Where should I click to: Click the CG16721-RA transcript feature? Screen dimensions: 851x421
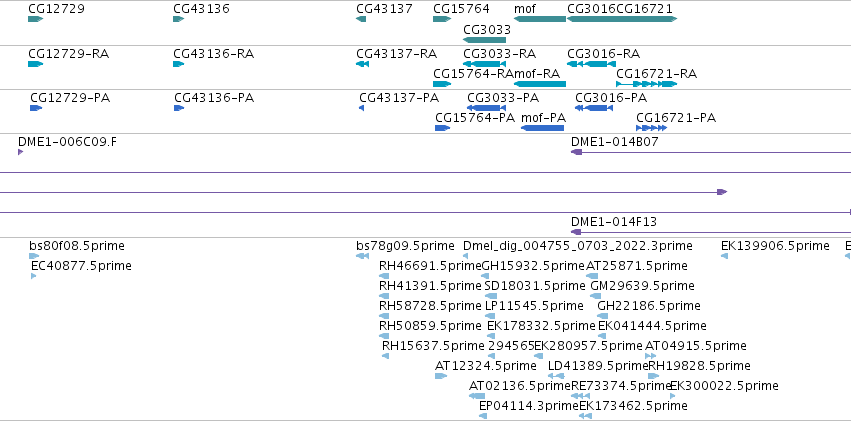(646, 84)
